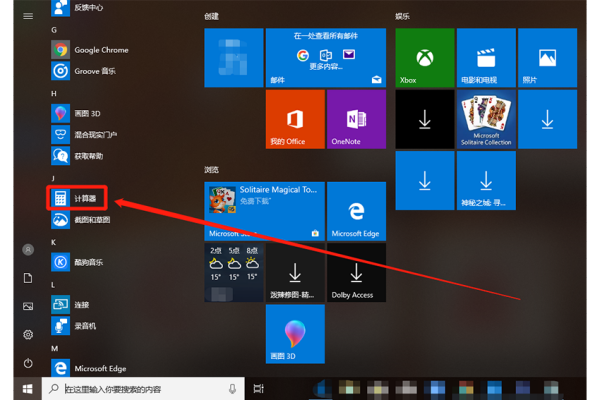Open the 泼辣修图 tile
This screenshot has width=600, height=400.
pyautogui.click(x=295, y=273)
